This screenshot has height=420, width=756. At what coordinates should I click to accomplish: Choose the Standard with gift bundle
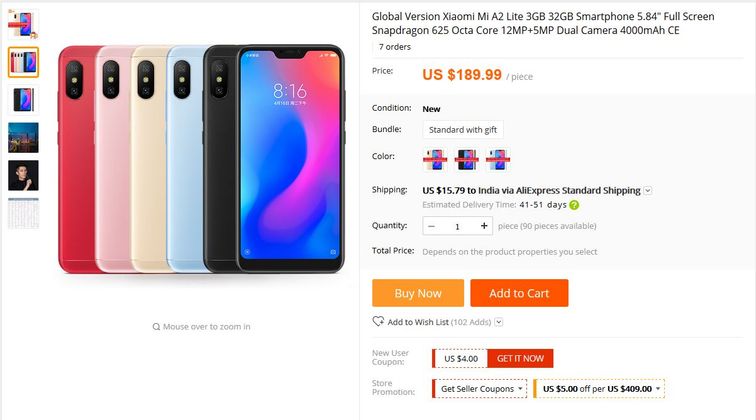pos(463,130)
